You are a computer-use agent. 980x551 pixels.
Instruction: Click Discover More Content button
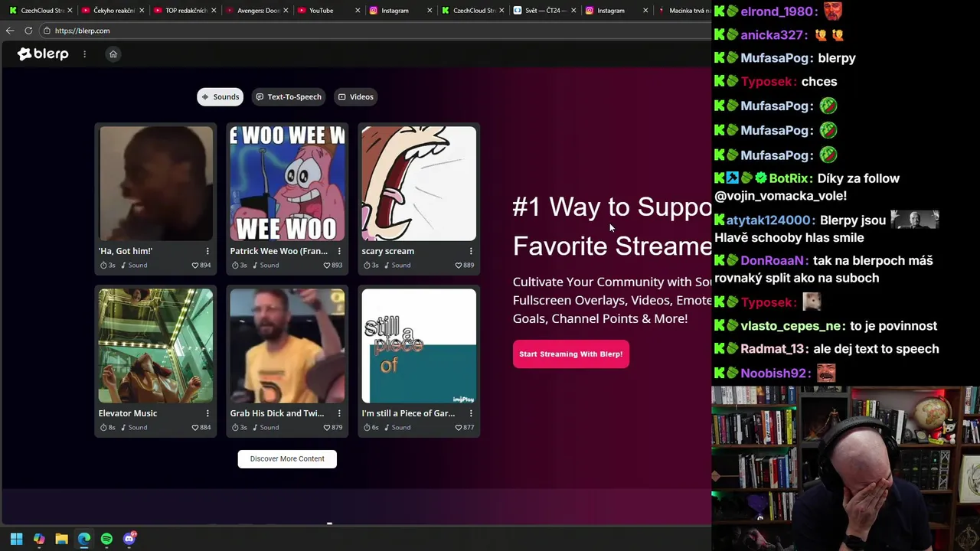[x=287, y=458]
